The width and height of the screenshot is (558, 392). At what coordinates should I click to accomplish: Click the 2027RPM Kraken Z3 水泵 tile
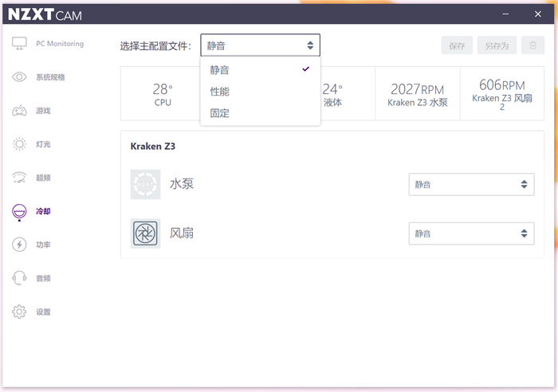418,93
